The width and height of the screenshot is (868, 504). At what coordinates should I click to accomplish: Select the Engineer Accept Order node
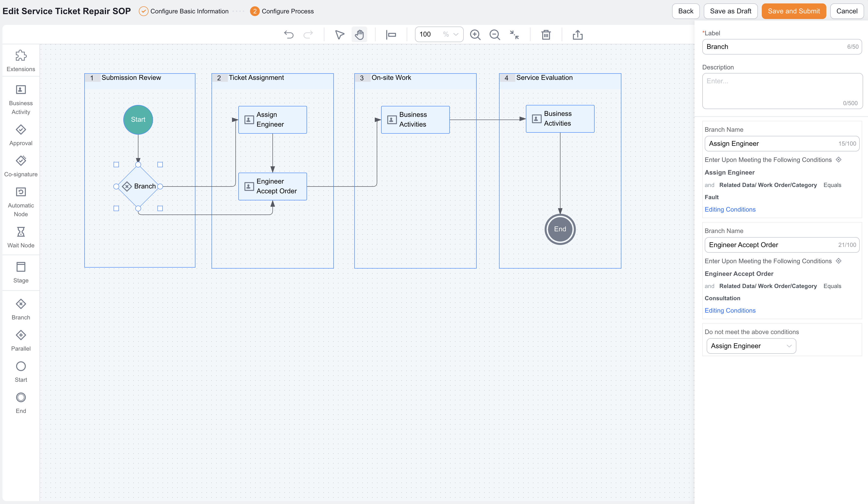272,186
